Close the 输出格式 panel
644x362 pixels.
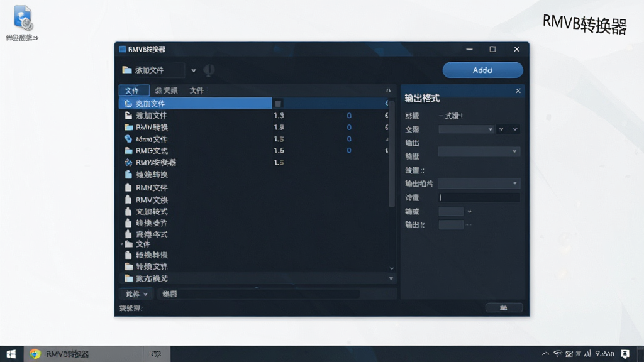(518, 90)
